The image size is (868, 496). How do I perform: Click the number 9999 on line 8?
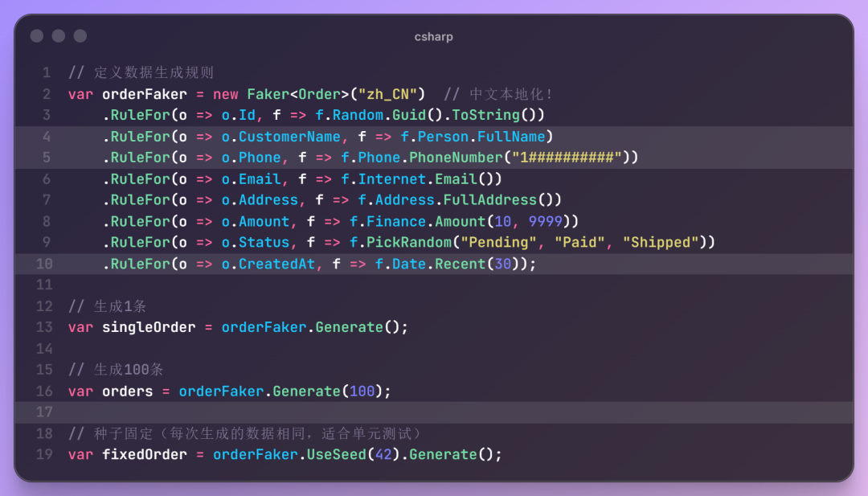pos(545,221)
